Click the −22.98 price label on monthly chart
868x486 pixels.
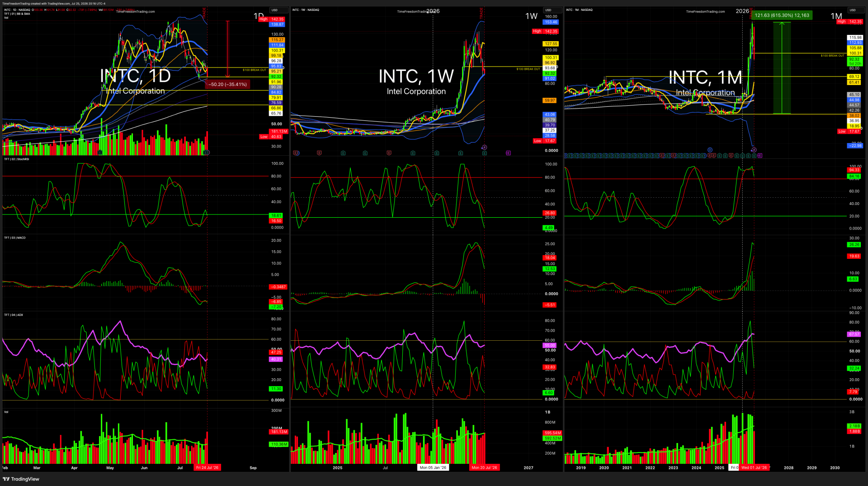click(x=855, y=146)
